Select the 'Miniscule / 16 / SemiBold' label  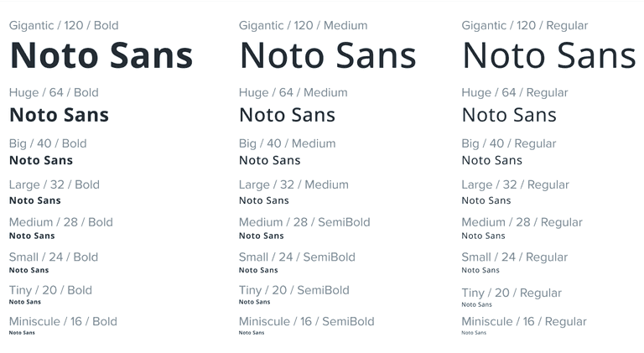point(306,321)
